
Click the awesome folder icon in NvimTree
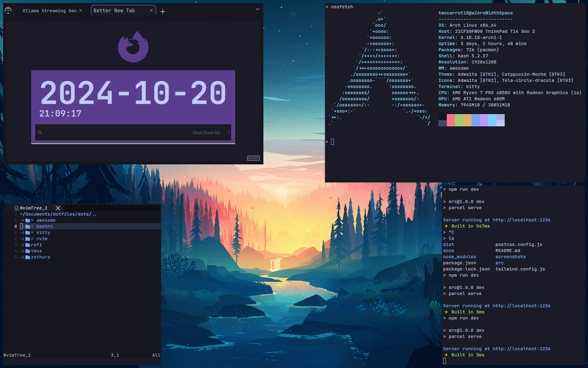28,220
